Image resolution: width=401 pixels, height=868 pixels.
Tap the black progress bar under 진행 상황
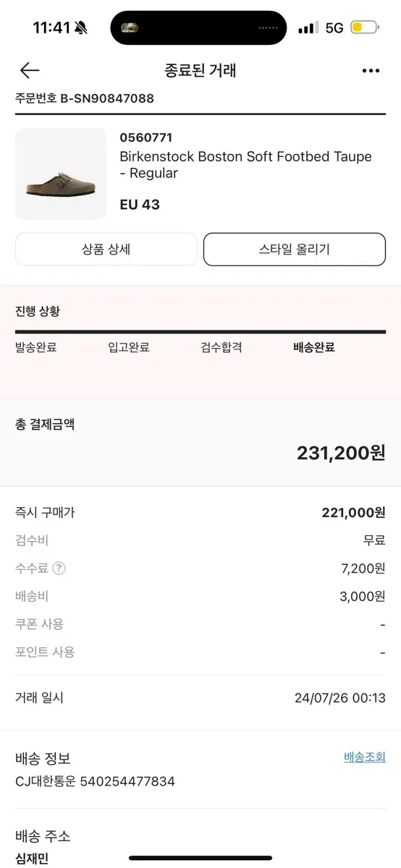200,331
